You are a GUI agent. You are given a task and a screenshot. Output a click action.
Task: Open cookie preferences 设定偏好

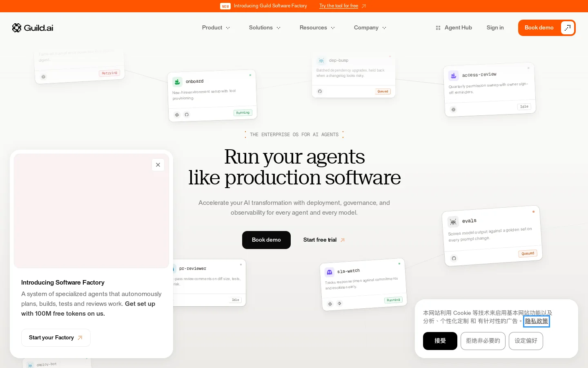pos(526,341)
